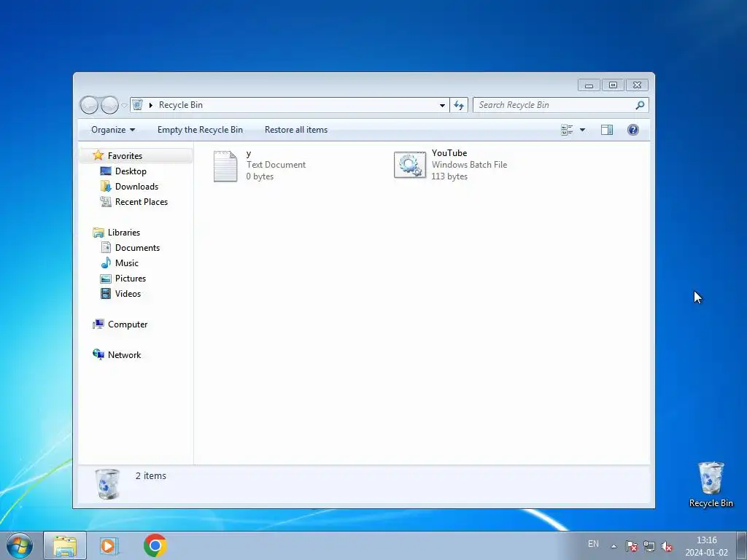Select the YouTube batch file icon
The width and height of the screenshot is (747, 560).
[x=410, y=166]
